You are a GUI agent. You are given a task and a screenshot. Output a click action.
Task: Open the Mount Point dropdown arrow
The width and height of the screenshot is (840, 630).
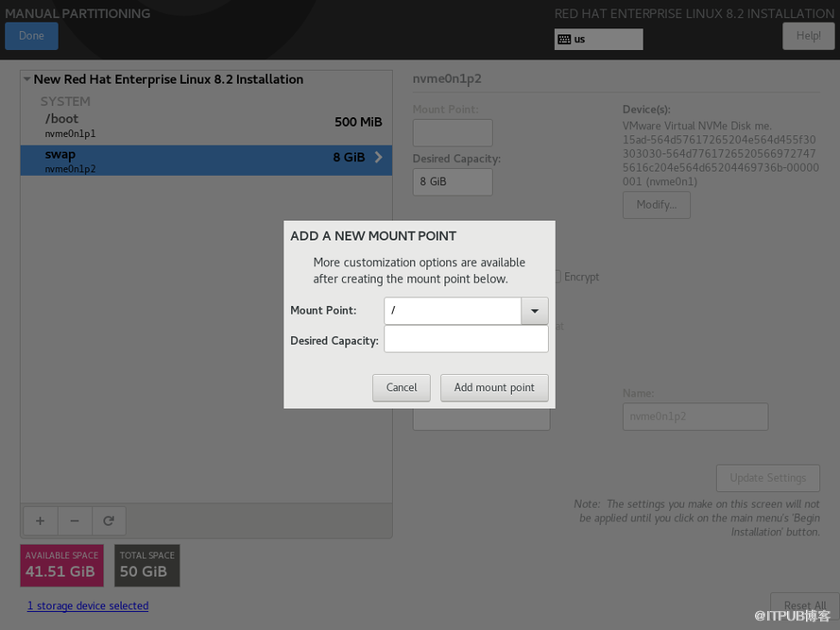click(x=534, y=311)
